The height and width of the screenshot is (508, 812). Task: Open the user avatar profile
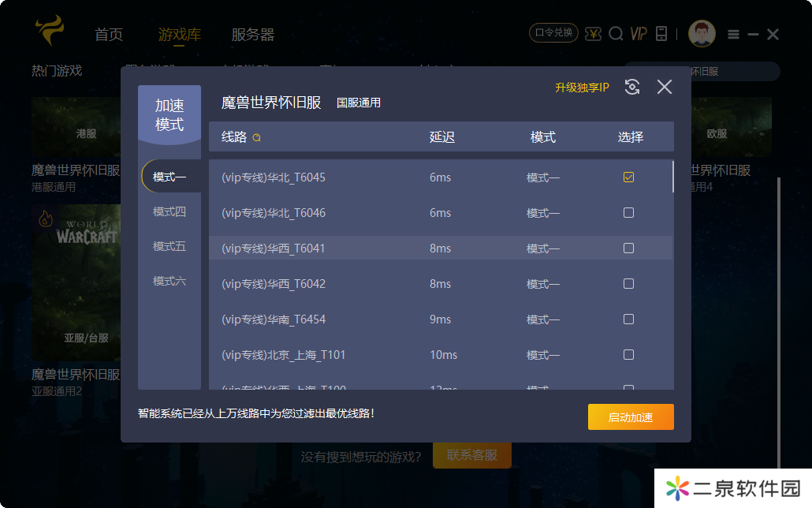[702, 34]
